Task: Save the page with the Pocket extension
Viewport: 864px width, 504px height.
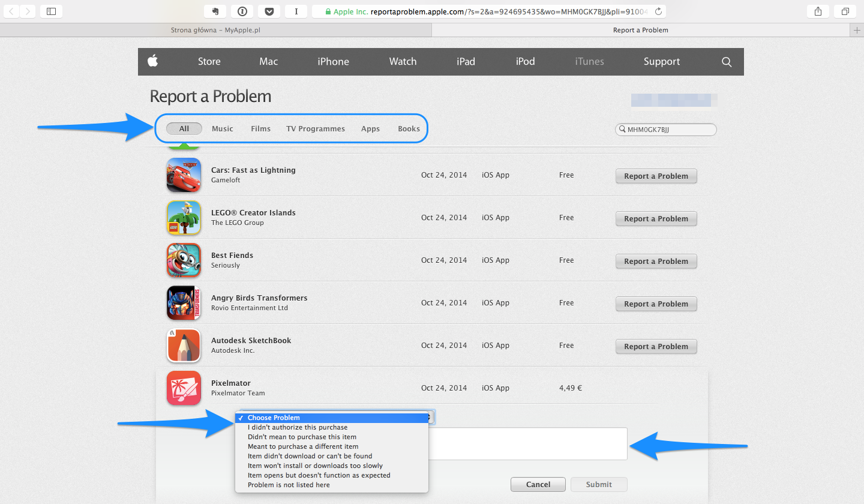Action: 269,11
